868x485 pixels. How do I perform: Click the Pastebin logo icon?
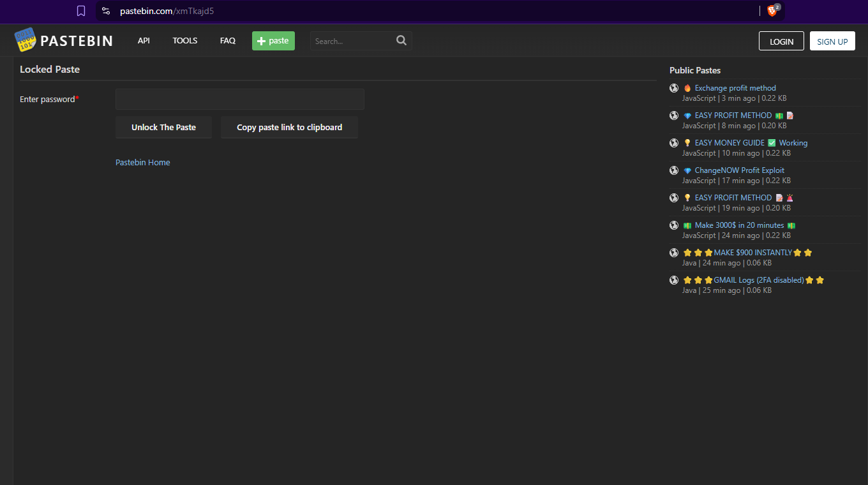[26, 40]
